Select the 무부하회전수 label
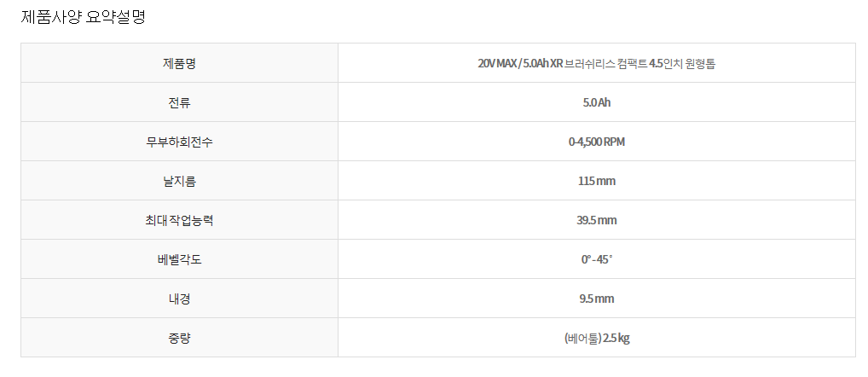The height and width of the screenshot is (377, 868). point(179,142)
